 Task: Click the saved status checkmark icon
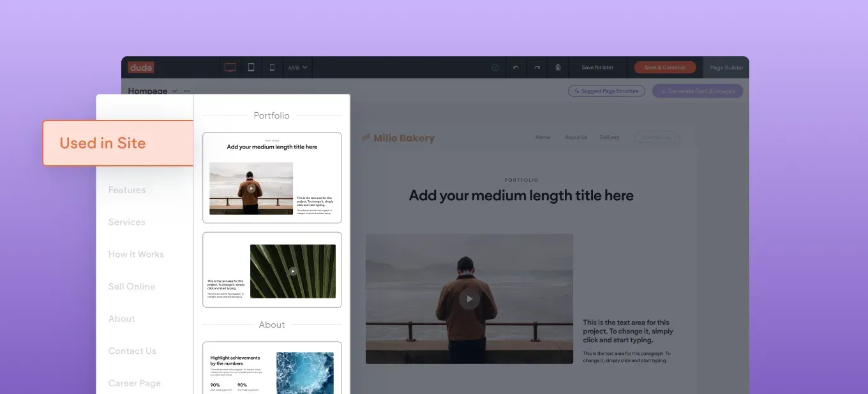(x=495, y=68)
